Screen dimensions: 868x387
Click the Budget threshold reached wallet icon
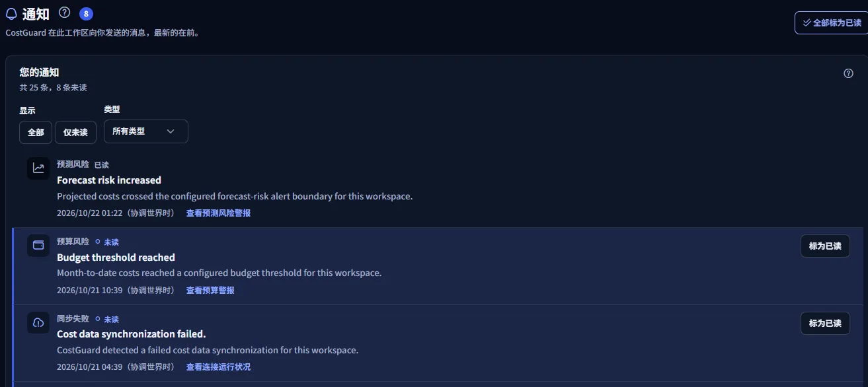38,246
